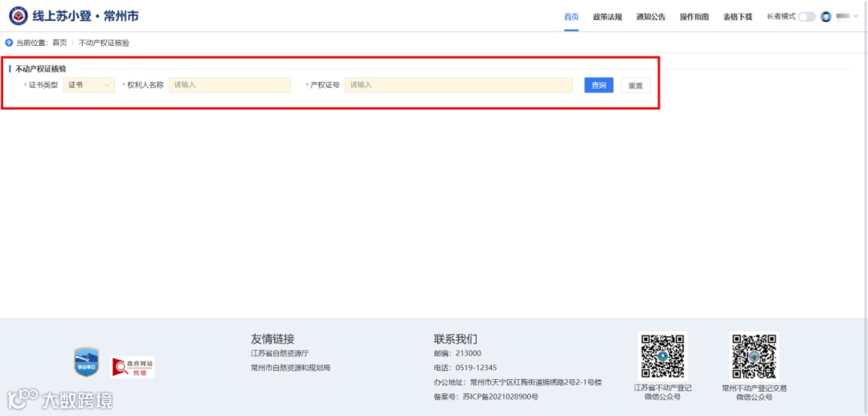
Task: Click the site logo emblem in the header
Action: pos(18,16)
